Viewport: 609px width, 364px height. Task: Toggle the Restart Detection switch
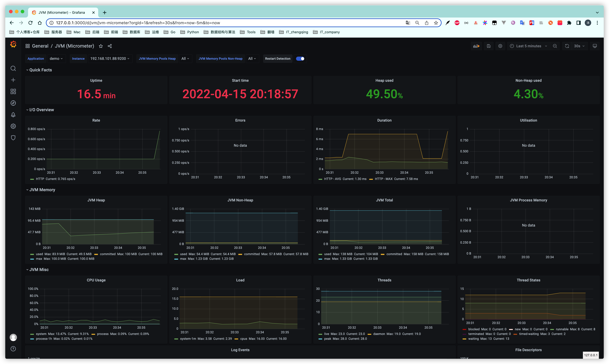[300, 59]
